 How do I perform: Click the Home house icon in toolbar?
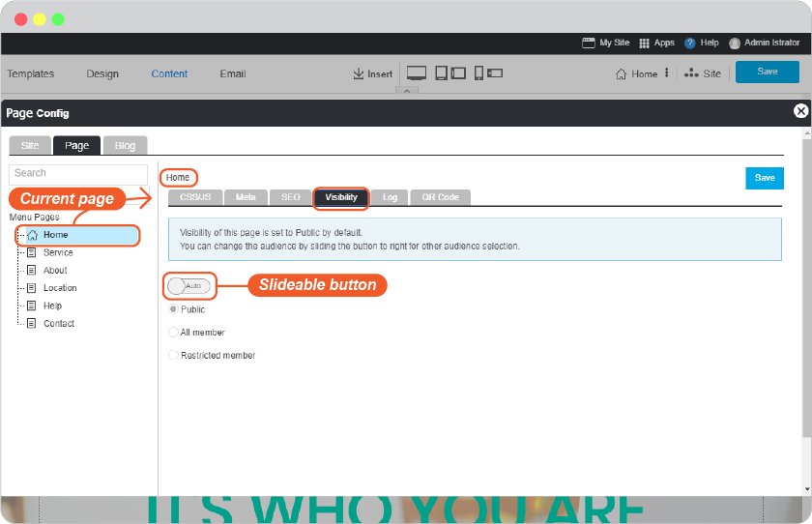click(x=621, y=74)
